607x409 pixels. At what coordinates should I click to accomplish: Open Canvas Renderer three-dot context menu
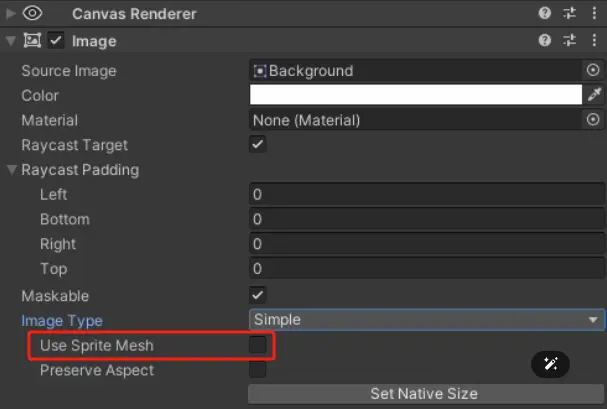[594, 13]
